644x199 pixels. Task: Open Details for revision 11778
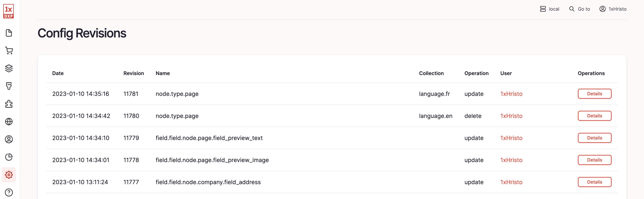[x=594, y=160]
